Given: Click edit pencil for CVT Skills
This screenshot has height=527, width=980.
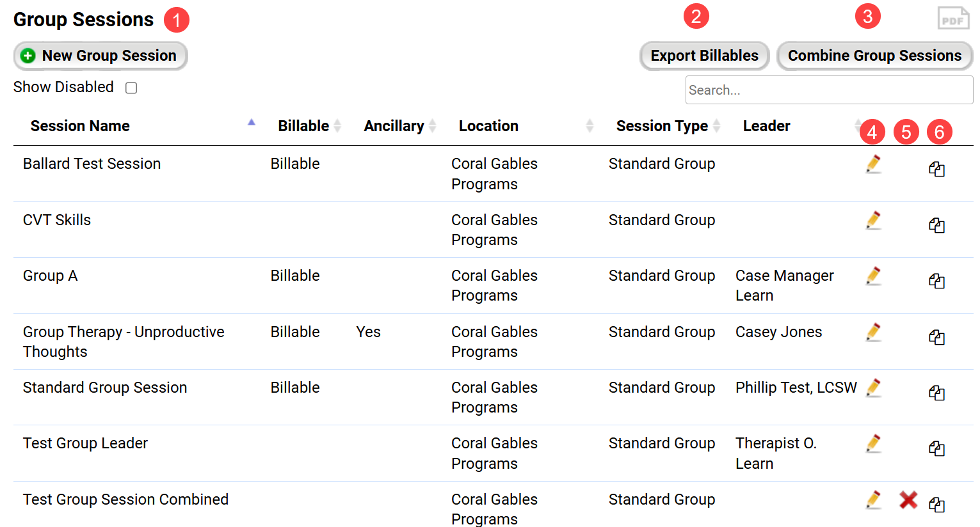Looking at the screenshot, I should point(873,221).
